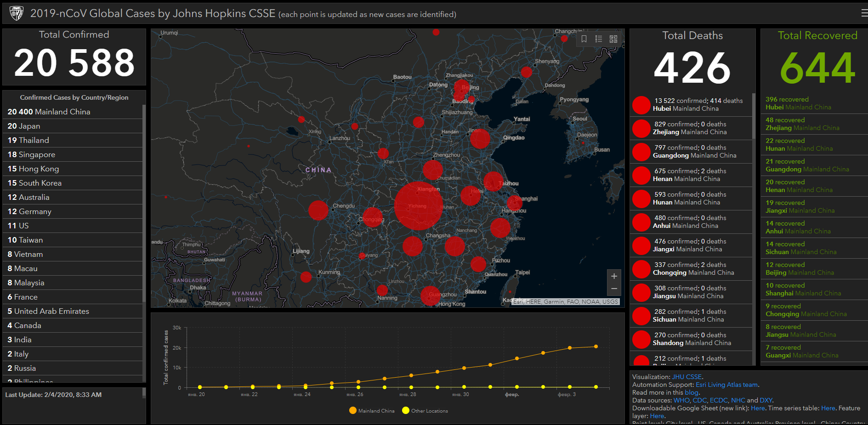Screen dimensions: 868x425
Task: Open the WHO data source link
Action: coord(681,400)
